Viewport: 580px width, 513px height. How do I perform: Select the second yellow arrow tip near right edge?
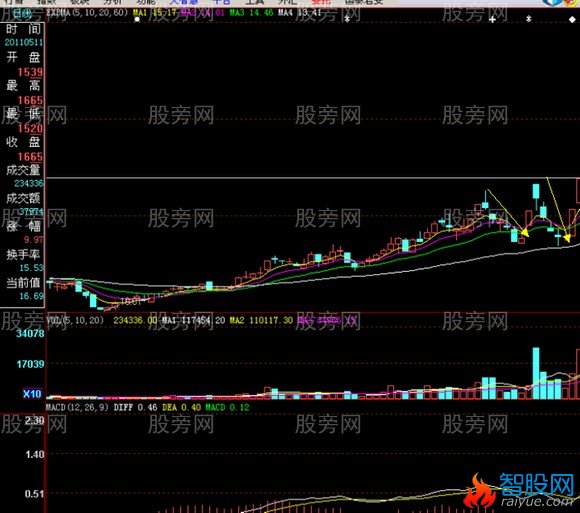(x=567, y=239)
